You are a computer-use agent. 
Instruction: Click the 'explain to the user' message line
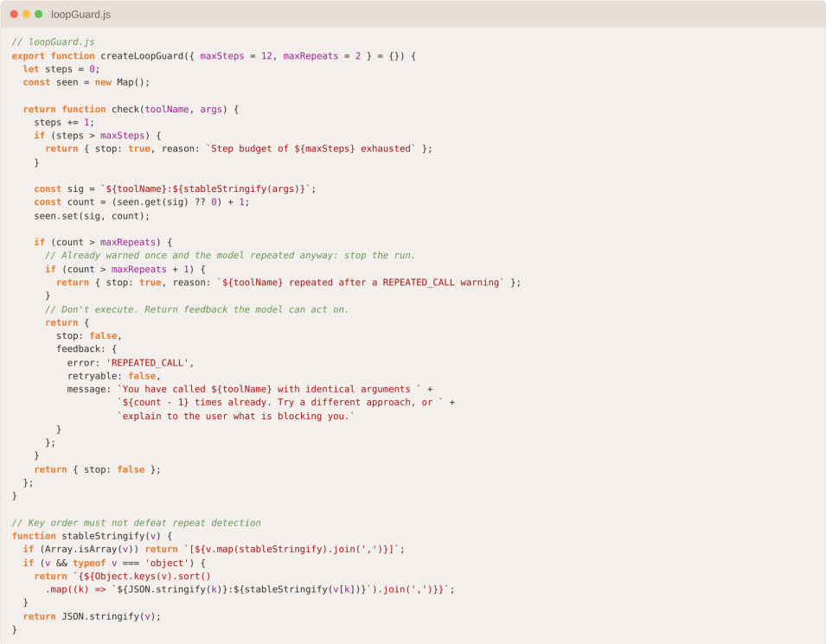[x=236, y=416]
